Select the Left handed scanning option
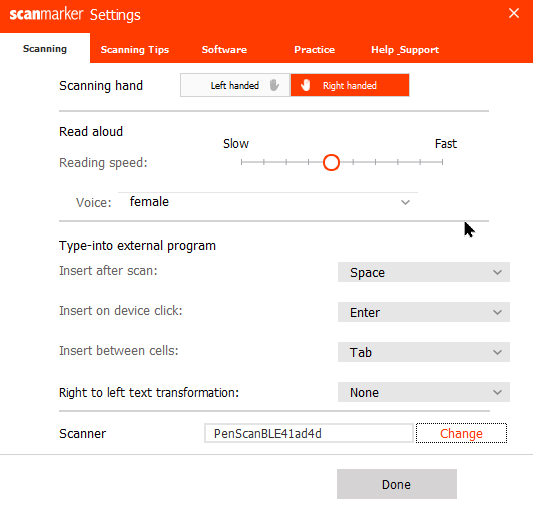Viewport: 533px width, 512px height. pyautogui.click(x=235, y=85)
